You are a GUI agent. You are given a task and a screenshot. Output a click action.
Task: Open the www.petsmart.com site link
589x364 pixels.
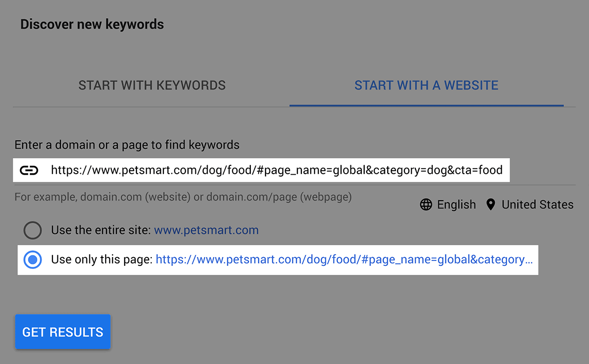pos(206,230)
